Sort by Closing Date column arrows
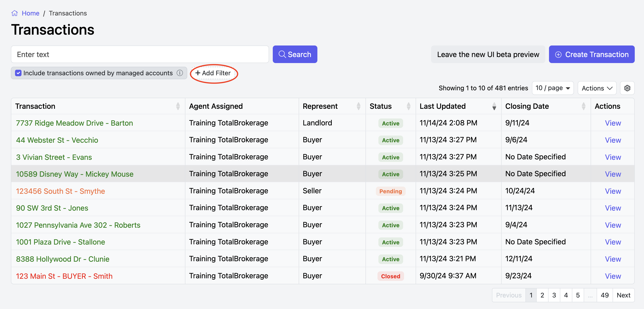 click(583, 106)
